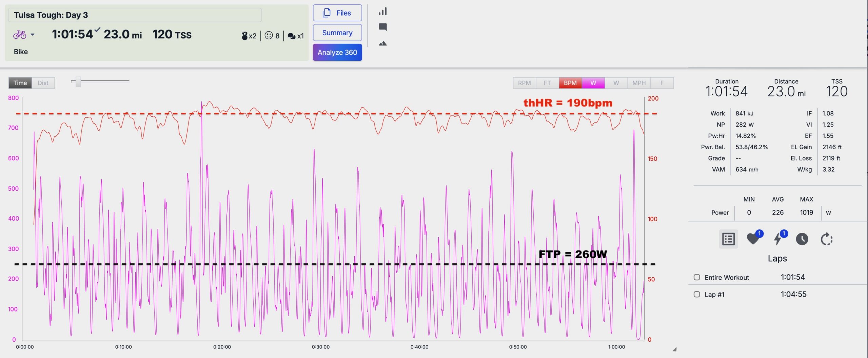
Task: Click the Summary button
Action: pos(337,33)
